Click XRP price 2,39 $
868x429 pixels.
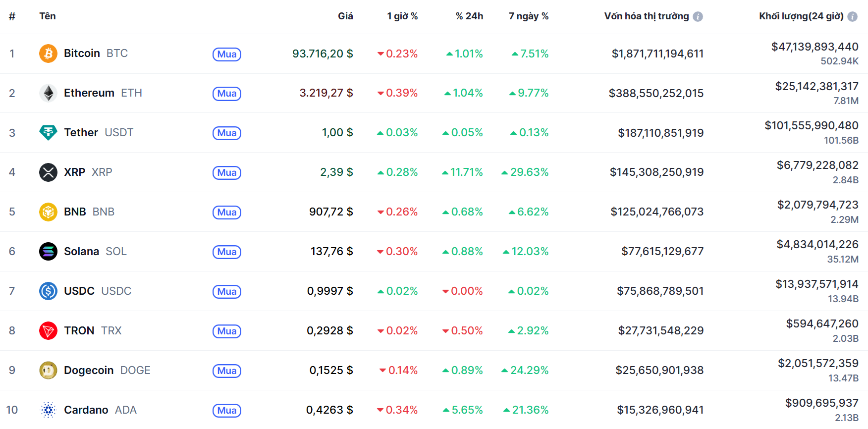coord(336,172)
